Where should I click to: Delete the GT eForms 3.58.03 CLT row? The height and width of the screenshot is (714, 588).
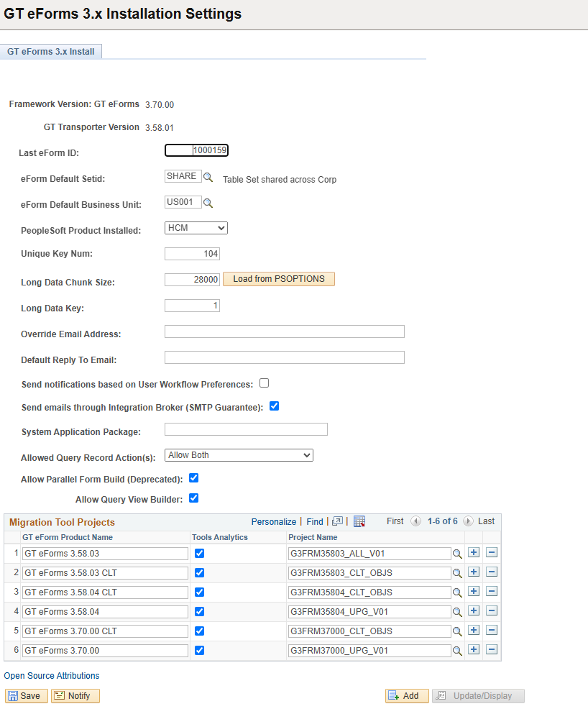492,572
